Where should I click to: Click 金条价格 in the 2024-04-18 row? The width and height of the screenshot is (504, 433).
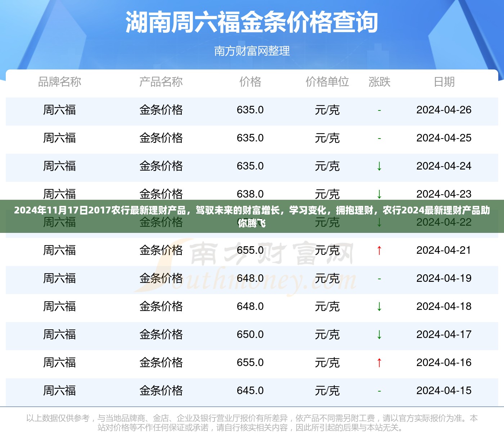[x=161, y=306]
